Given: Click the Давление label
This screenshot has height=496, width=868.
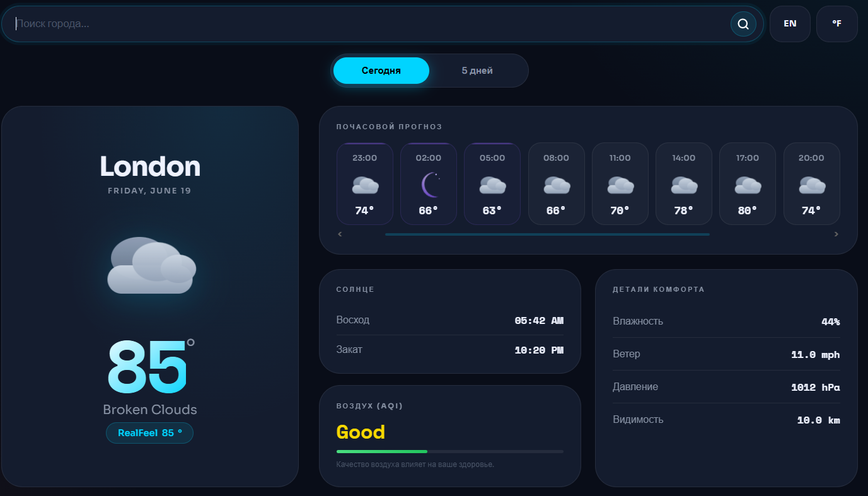Looking at the screenshot, I should (635, 386).
